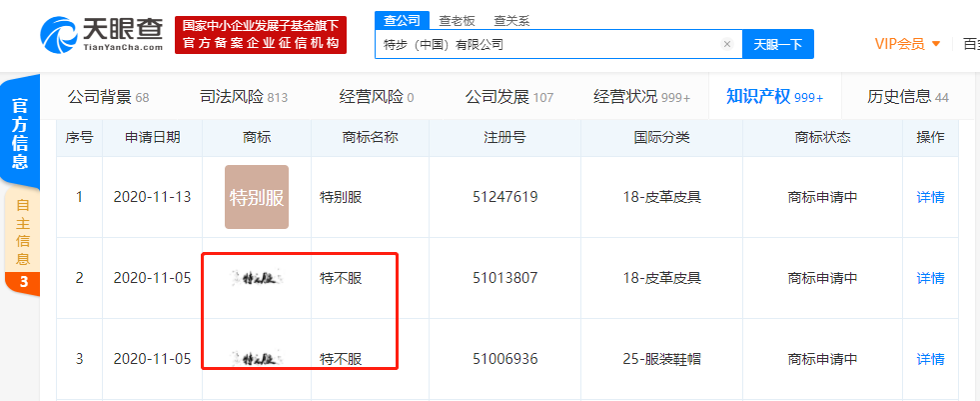Switch to the 查公司 search tab

pos(402,20)
